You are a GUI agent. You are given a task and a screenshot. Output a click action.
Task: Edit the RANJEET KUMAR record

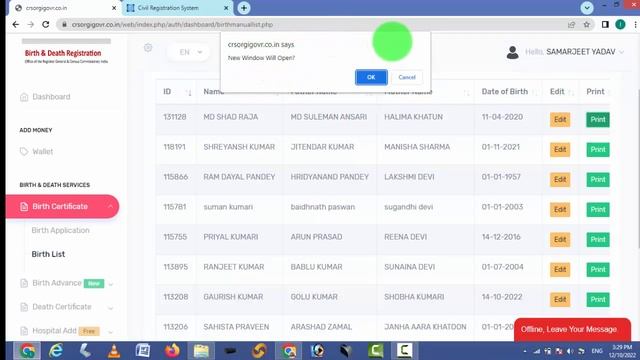(x=560, y=269)
